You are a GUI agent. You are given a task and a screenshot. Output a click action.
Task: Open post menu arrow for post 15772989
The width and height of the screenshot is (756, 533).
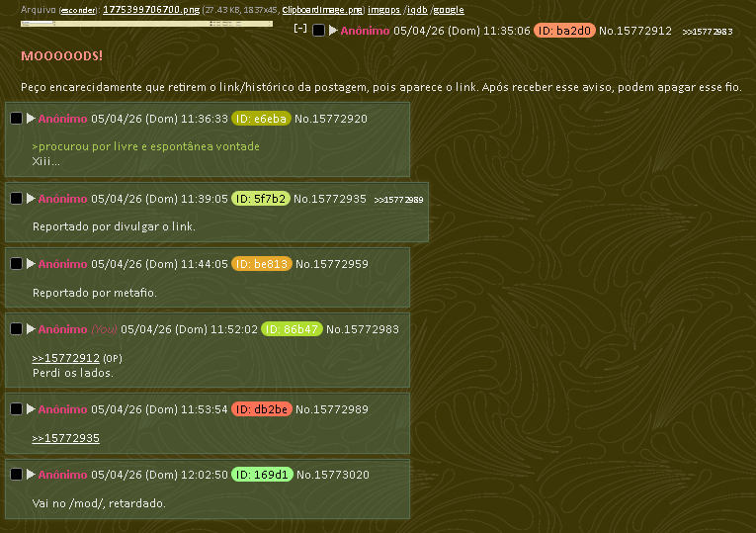pyautogui.click(x=31, y=409)
